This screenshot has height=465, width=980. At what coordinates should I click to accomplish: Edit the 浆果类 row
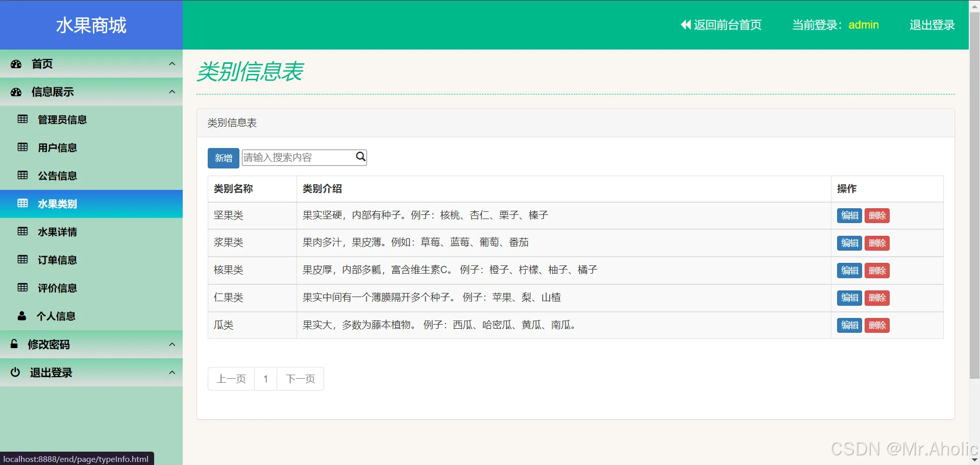tap(849, 243)
